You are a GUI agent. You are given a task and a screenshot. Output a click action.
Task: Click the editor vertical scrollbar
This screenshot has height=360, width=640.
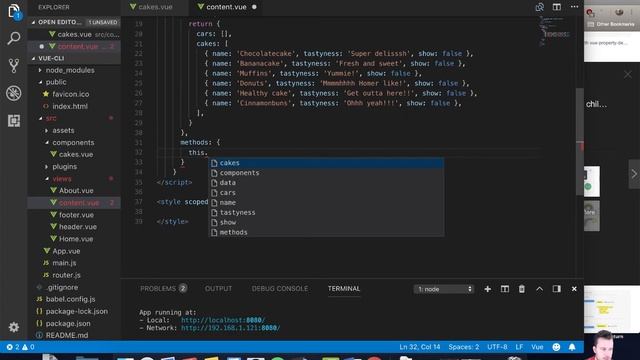tap(579, 142)
